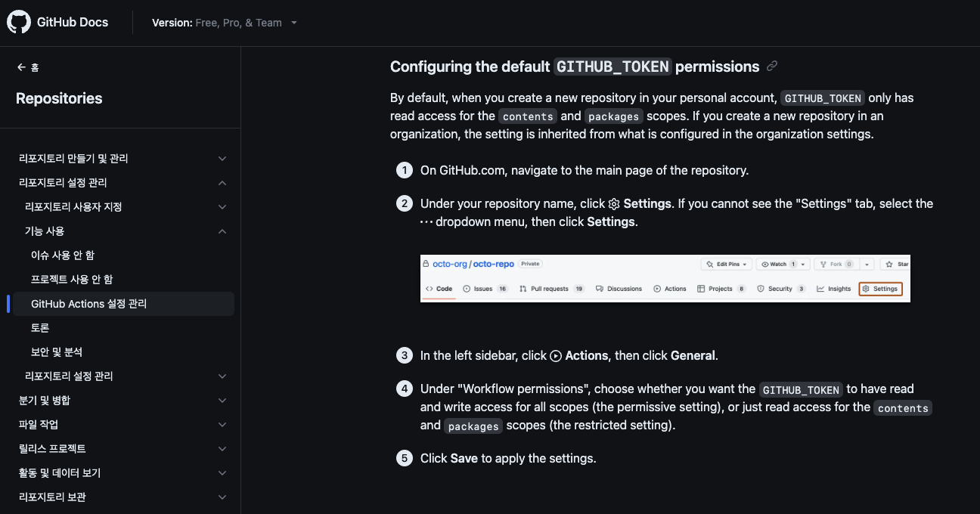
Task: Open the Version Free, Pro, & Team dropdown
Action: click(x=225, y=23)
